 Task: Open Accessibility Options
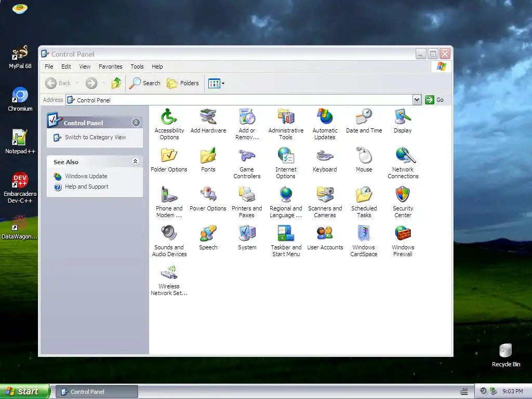(x=169, y=124)
